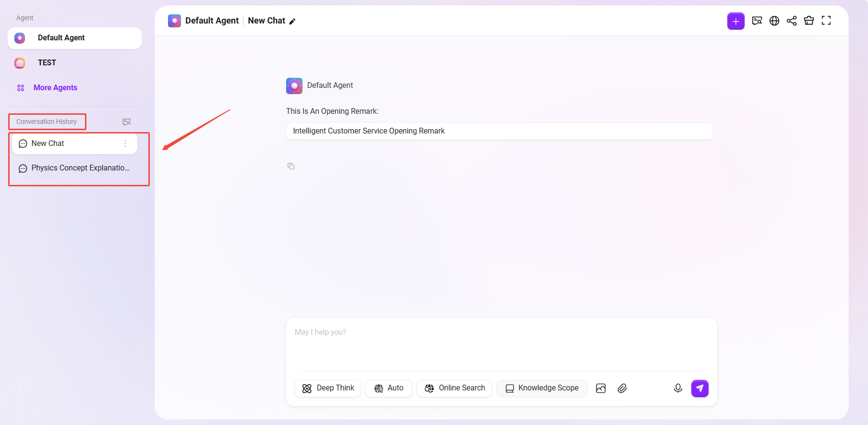Click the purple plus new chat button
This screenshot has height=425, width=868.
click(x=735, y=21)
